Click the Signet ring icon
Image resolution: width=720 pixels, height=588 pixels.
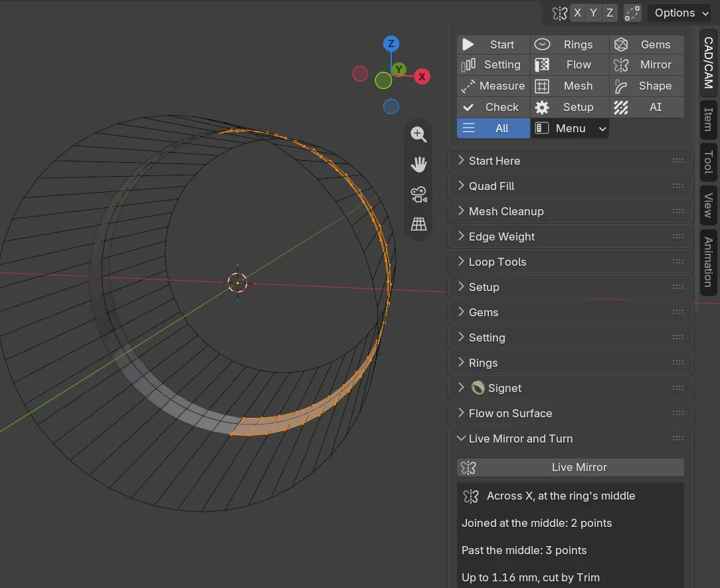478,388
